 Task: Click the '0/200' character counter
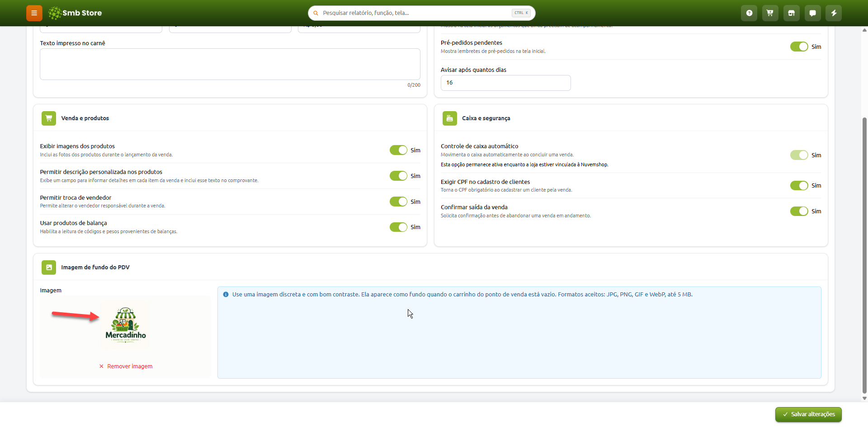pos(414,85)
